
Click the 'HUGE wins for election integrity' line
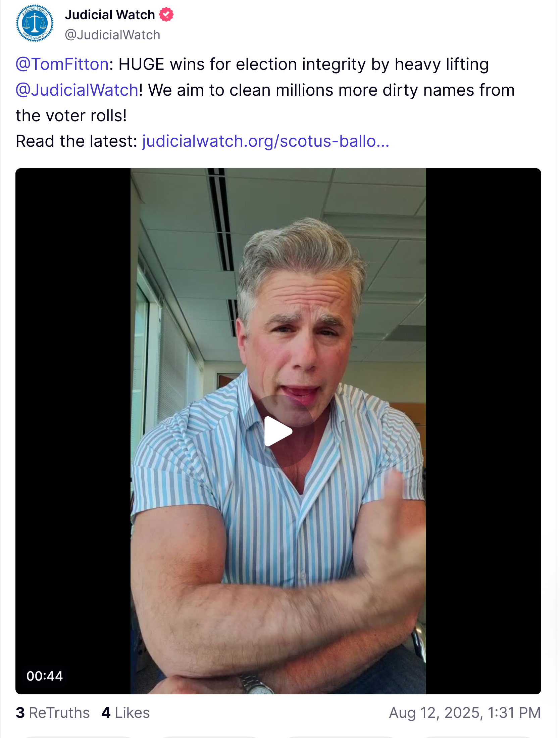click(242, 64)
